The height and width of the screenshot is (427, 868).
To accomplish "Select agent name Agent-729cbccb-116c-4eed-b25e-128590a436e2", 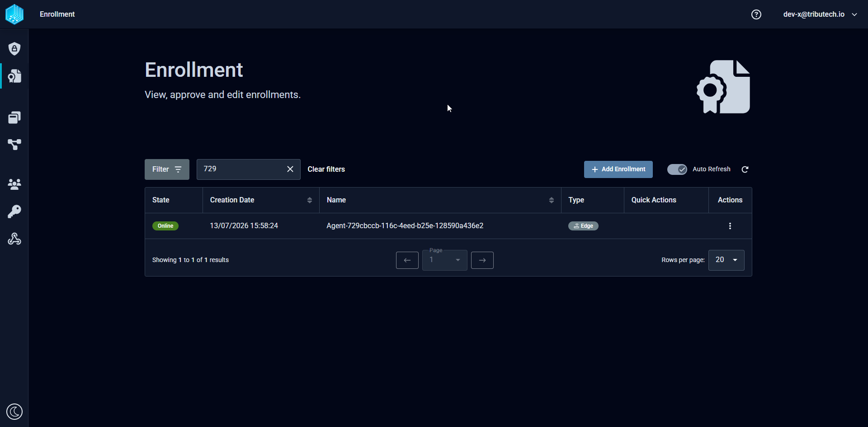I will tap(405, 226).
